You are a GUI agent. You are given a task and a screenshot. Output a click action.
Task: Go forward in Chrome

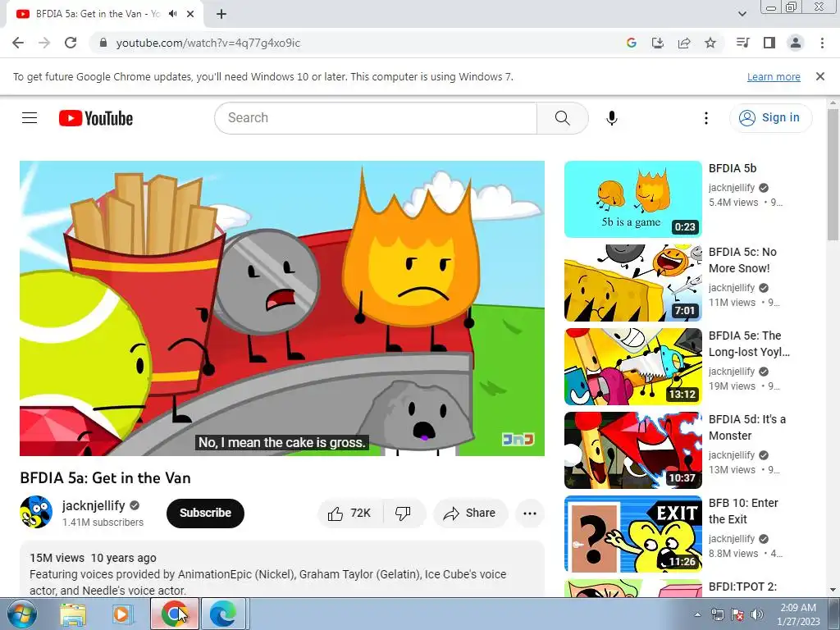click(44, 43)
